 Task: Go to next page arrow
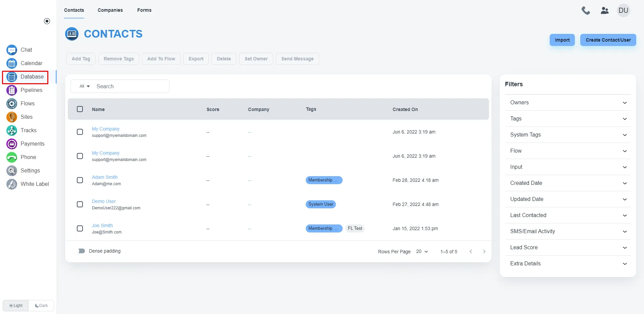pyautogui.click(x=484, y=252)
